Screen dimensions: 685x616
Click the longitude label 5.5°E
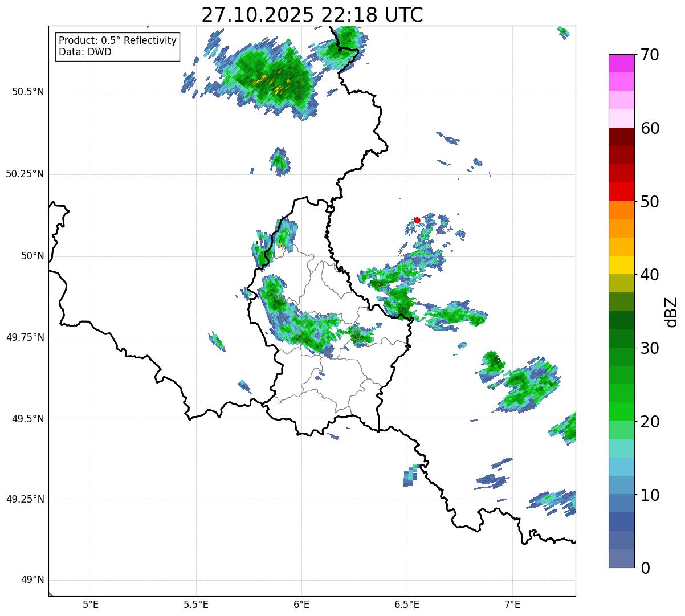coord(196,605)
